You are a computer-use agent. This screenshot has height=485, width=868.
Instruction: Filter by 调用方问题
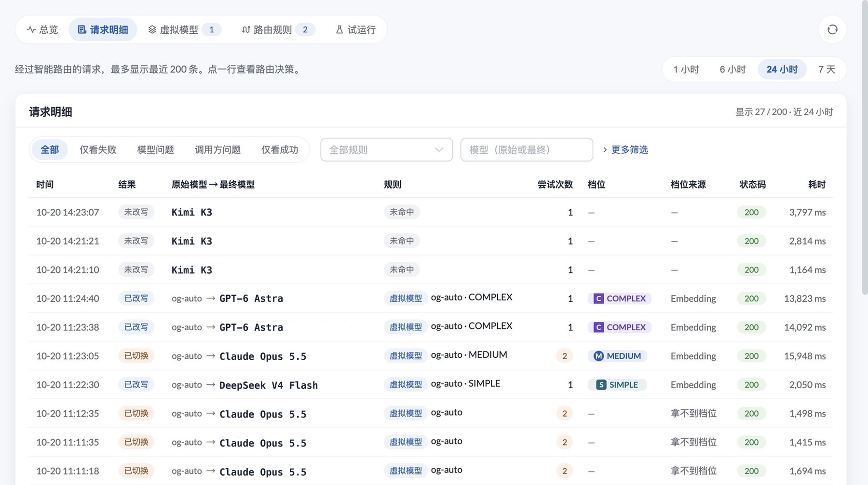point(217,150)
